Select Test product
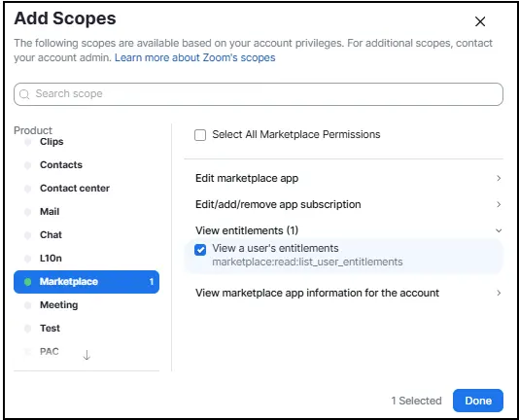This screenshot has height=420, width=519. [x=50, y=329]
